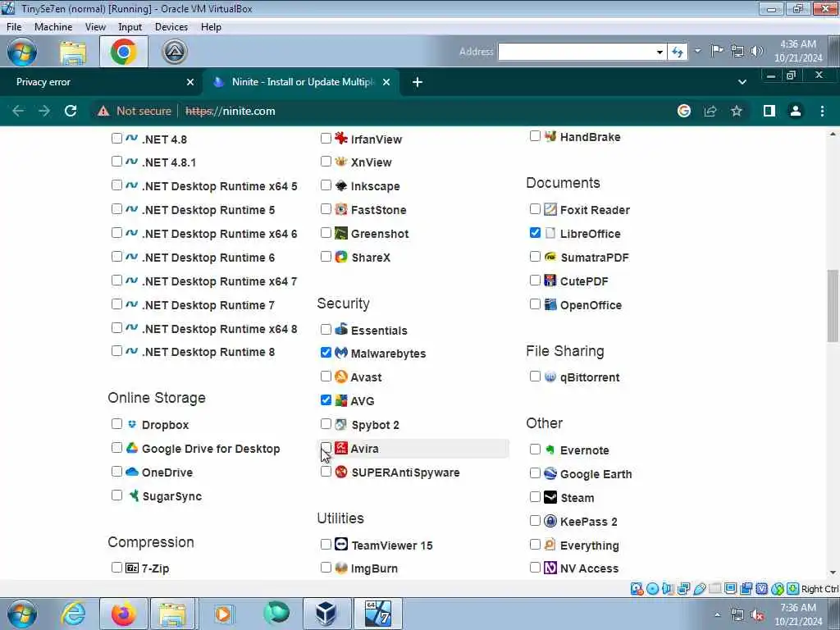Screen dimensions: 840x630
Task: Click the Google Earth icon
Action: [x=550, y=473]
